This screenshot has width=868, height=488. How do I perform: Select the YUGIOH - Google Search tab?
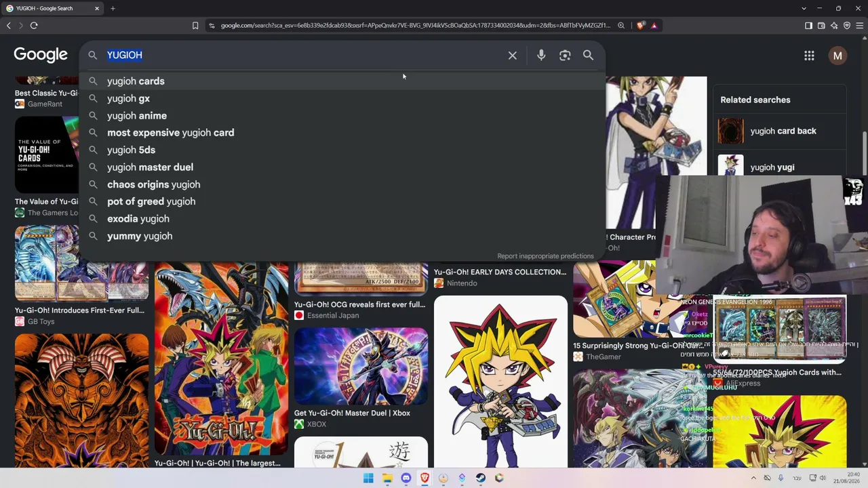(x=53, y=9)
